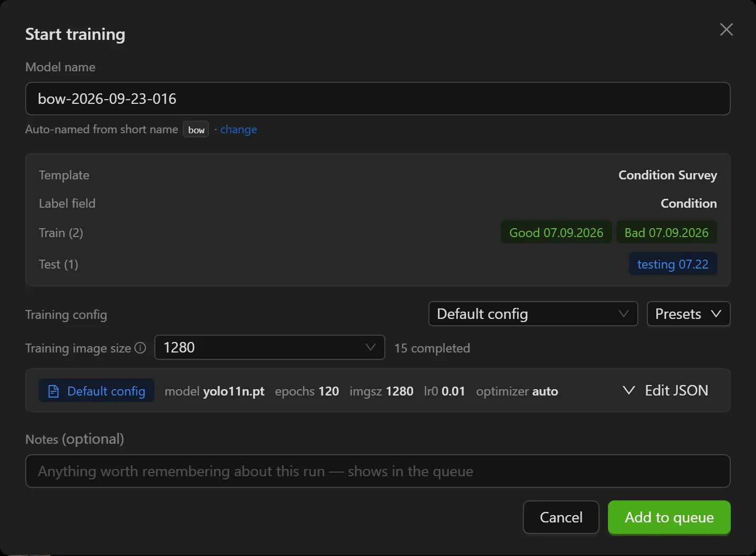Click the document icon in Default config chip
Screen dimensions: 756x556
(x=54, y=391)
